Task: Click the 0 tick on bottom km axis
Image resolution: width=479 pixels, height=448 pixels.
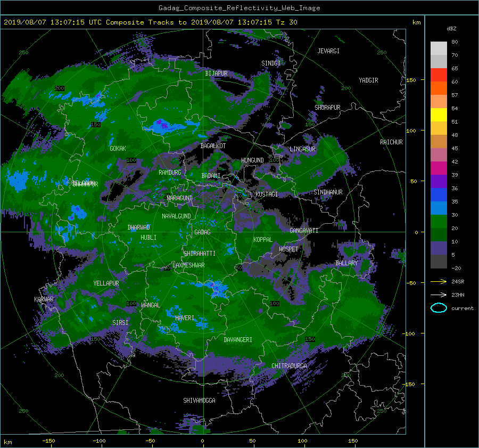Action: click(x=202, y=441)
